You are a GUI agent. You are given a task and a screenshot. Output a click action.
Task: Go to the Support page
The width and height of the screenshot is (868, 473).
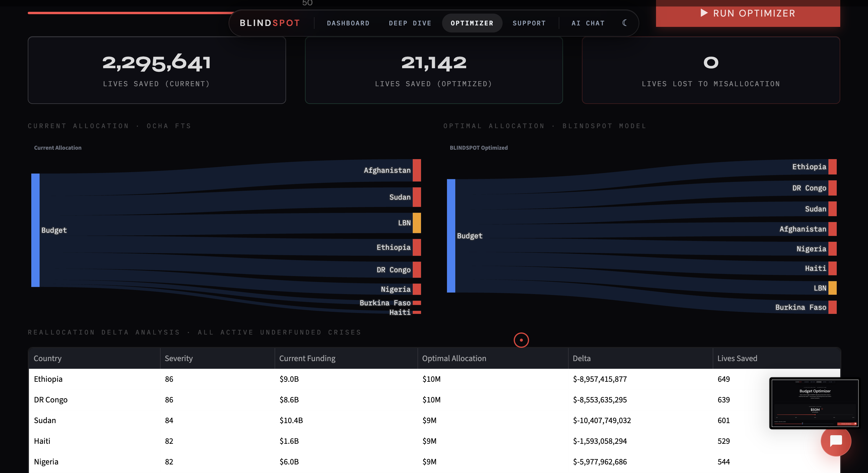[x=529, y=23]
